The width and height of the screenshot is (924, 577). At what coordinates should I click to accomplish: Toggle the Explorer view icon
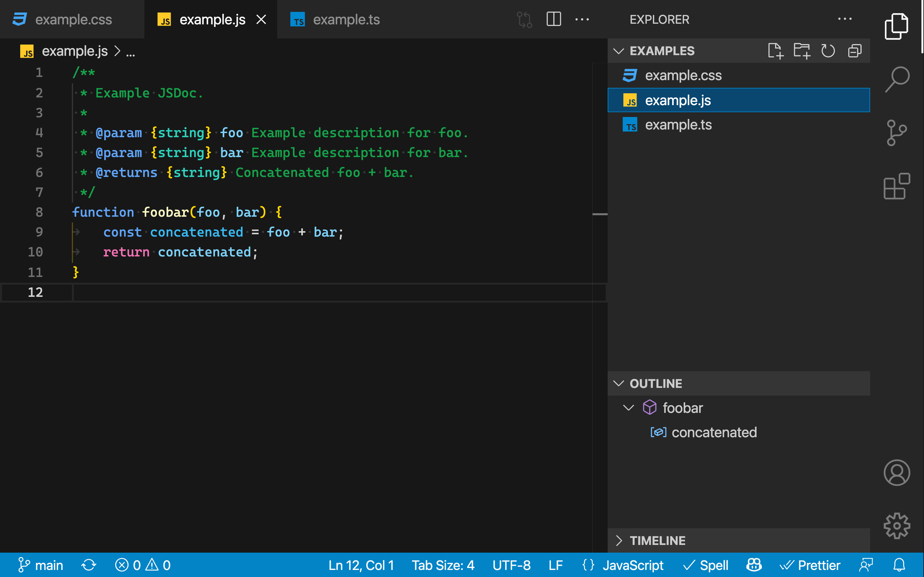896,26
